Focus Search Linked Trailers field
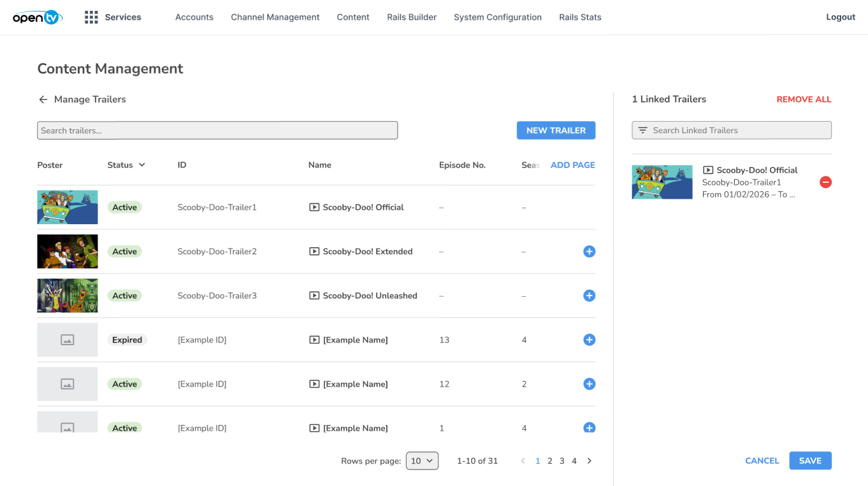This screenshot has width=868, height=486. click(x=732, y=131)
